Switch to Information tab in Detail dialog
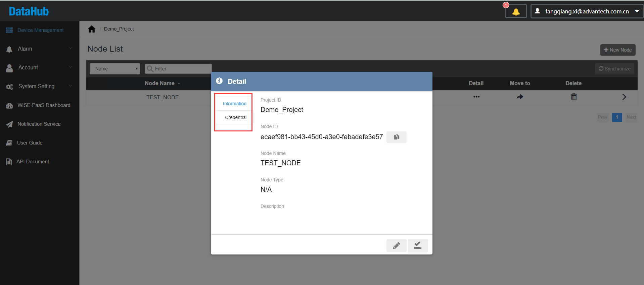Viewport: 644px width, 285px height. (x=234, y=104)
